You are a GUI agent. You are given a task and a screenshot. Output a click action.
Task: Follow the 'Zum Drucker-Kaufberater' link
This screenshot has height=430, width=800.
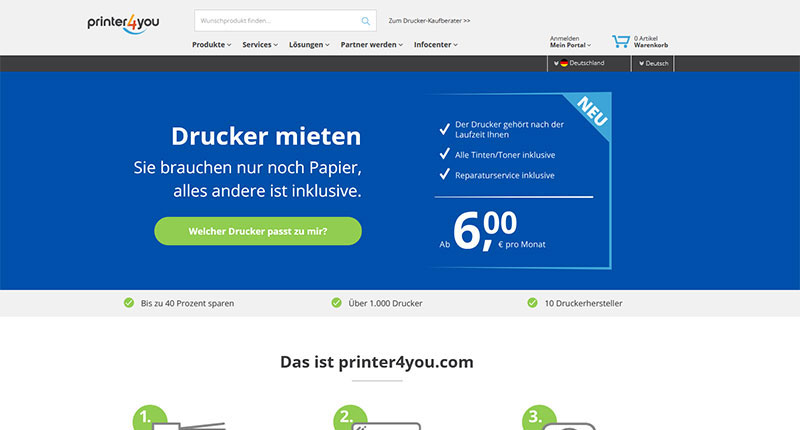tap(429, 20)
